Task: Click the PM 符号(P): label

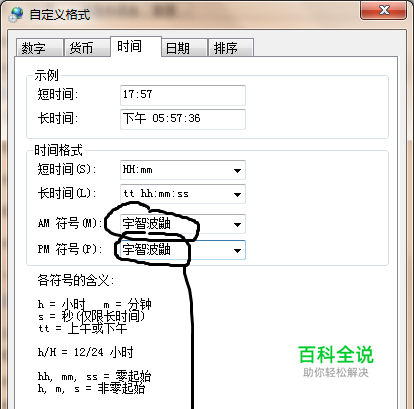Action: point(70,249)
